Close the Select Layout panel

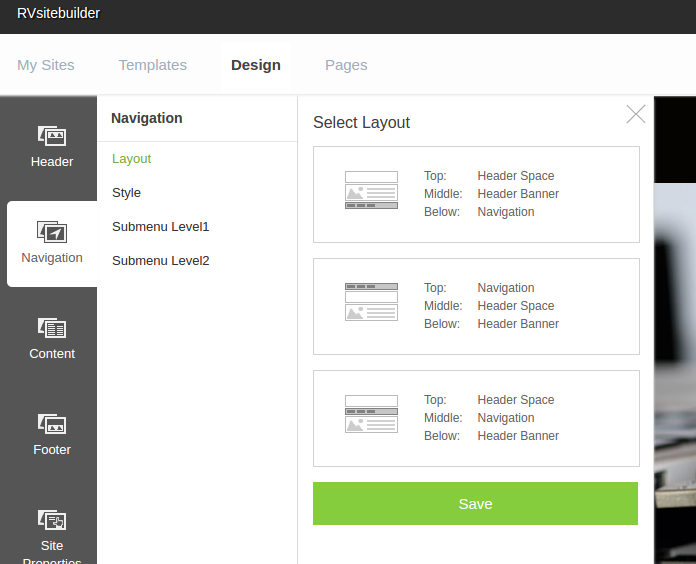(x=636, y=115)
